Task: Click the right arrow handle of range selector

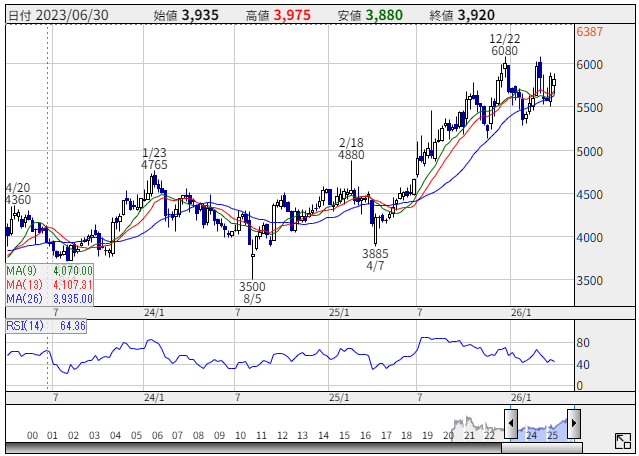Action: tap(574, 423)
